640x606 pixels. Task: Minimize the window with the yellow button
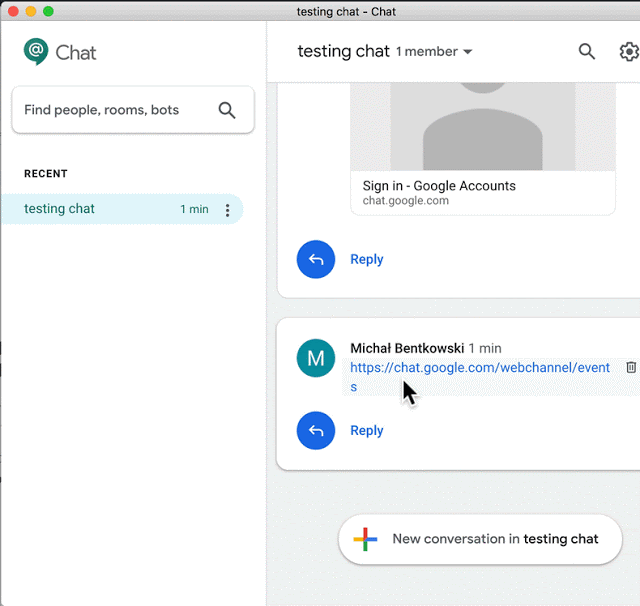click(31, 11)
